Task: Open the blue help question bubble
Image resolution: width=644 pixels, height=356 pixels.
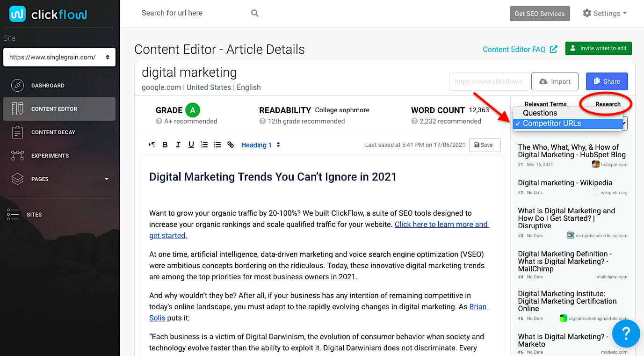Action: pos(626,334)
